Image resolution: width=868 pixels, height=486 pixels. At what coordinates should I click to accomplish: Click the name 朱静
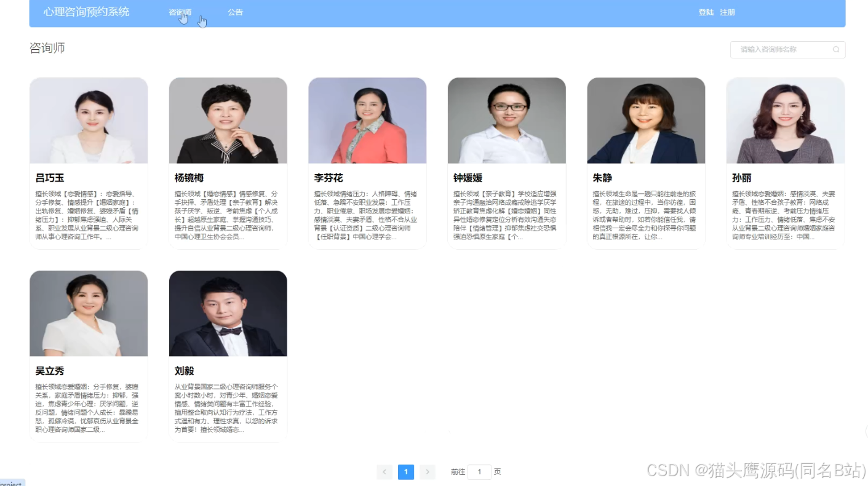coord(602,178)
